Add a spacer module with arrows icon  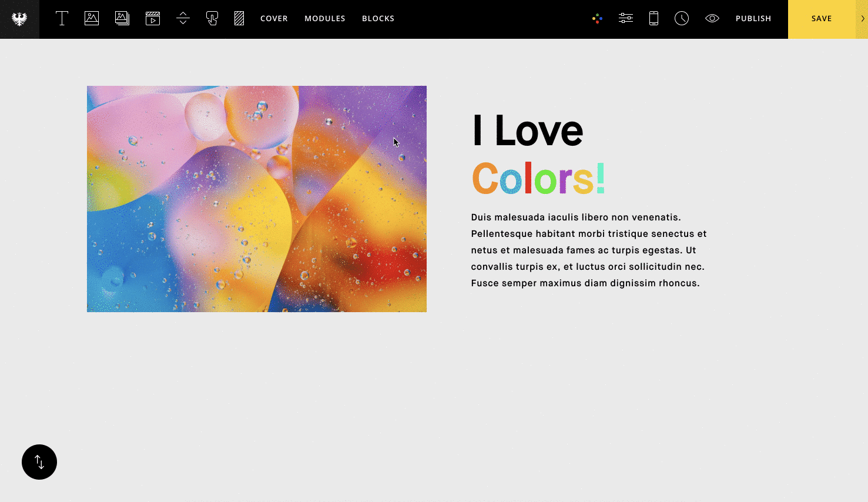[183, 19]
